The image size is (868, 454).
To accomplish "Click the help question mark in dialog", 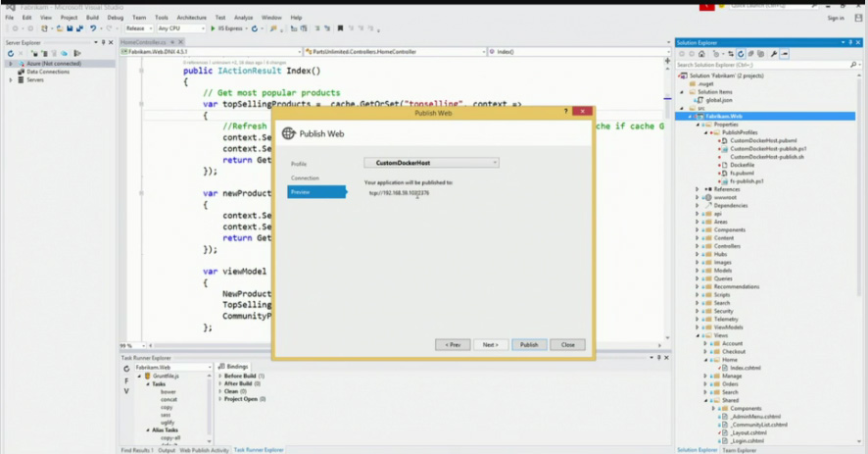I will [565, 113].
